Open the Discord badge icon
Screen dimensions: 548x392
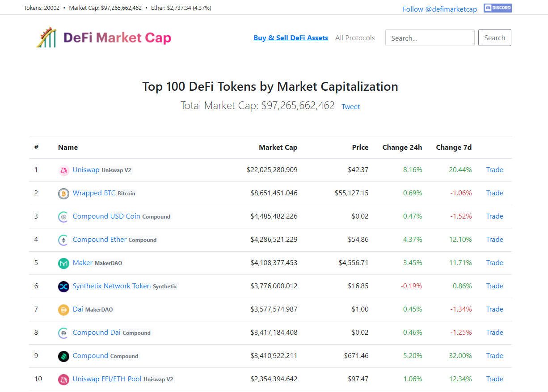point(497,8)
